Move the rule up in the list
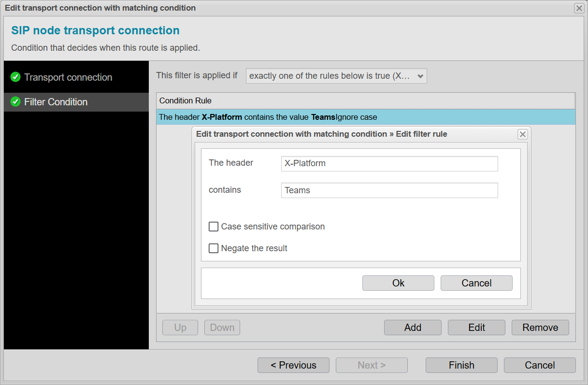Viewport: 588px width, 385px height. pyautogui.click(x=180, y=328)
